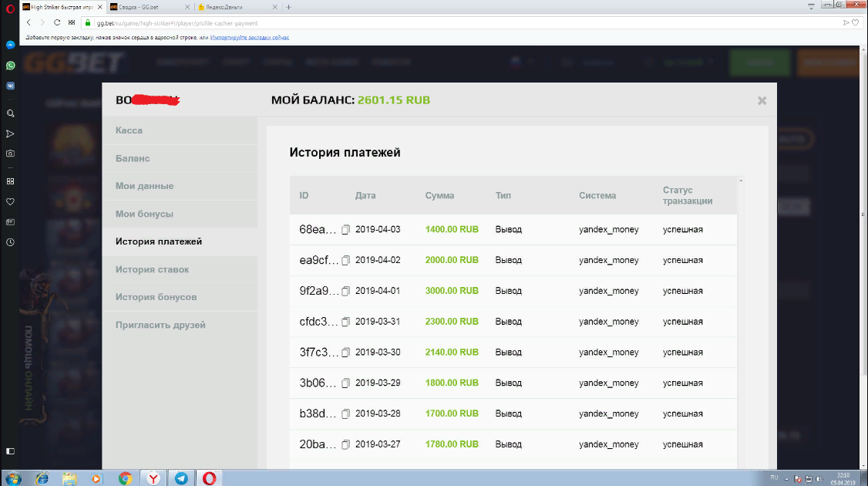
Task: Open Speed Dial from the toolbar
Action: [72, 22]
